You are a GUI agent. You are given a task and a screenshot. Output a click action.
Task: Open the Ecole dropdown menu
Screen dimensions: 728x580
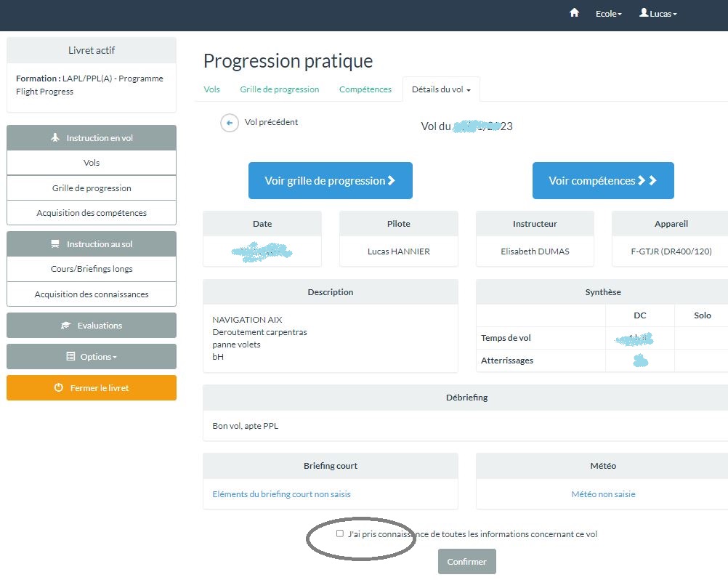coord(608,14)
